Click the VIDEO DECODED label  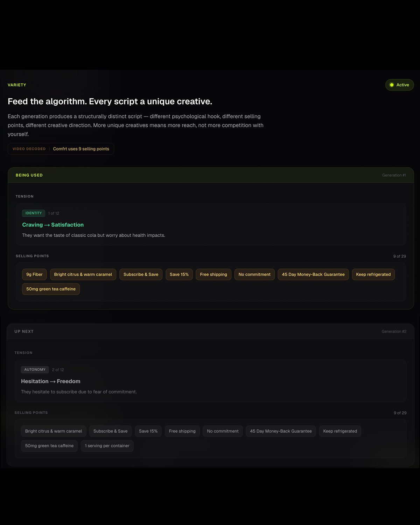[x=29, y=149]
